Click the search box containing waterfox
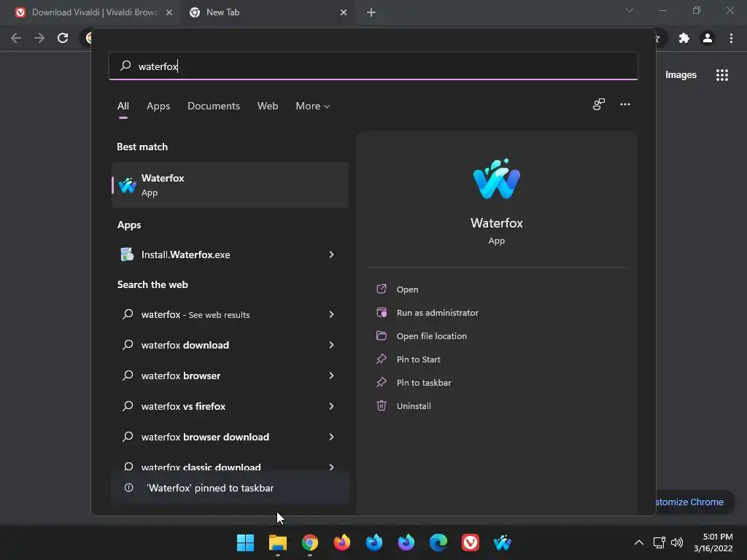The width and height of the screenshot is (747, 560). coord(373,66)
